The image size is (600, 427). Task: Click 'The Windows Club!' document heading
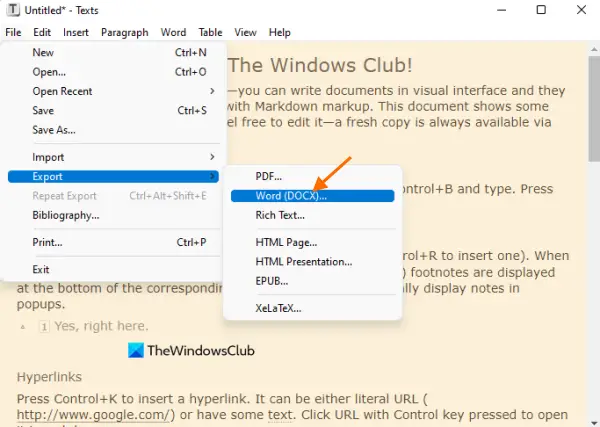[x=321, y=65]
